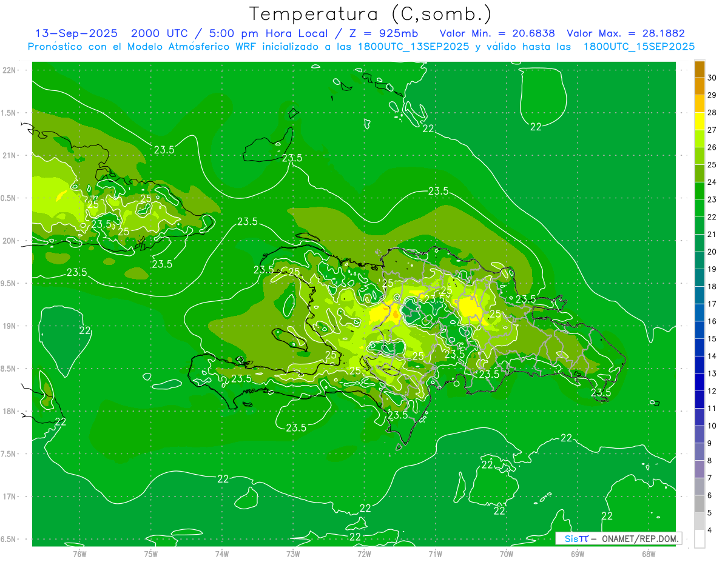The image size is (728, 562).
Task: Click the "Valor Max. = 28.1882" readout
Action: [625, 33]
